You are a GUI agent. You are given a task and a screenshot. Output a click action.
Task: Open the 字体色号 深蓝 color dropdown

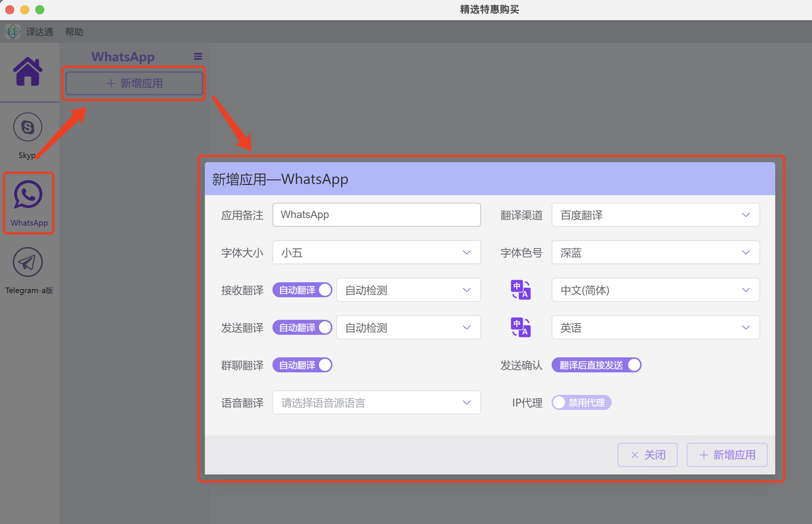pyautogui.click(x=655, y=252)
